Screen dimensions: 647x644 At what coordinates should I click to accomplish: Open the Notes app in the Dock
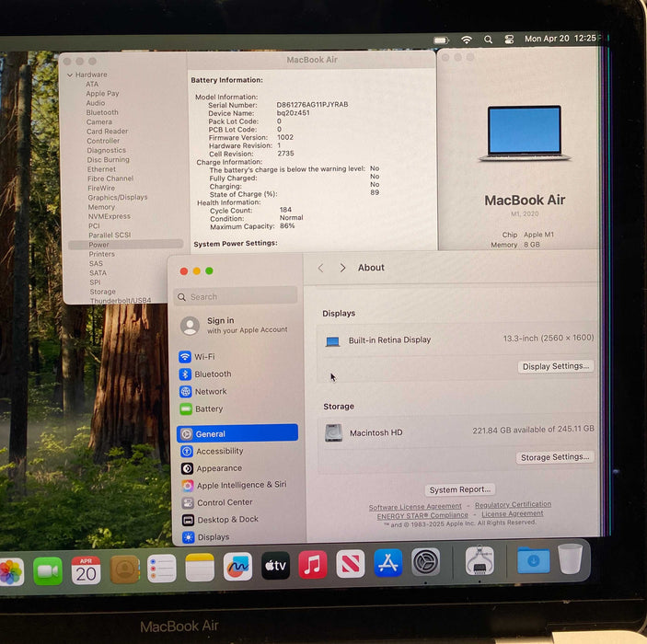coord(200,568)
